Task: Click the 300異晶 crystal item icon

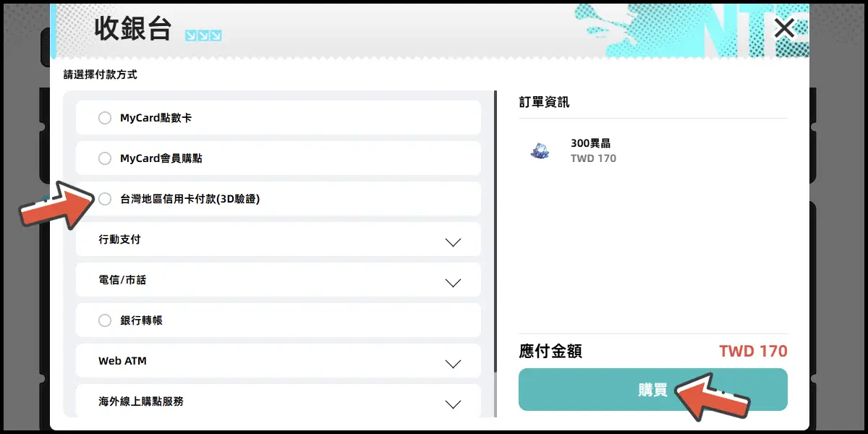Action: pyautogui.click(x=540, y=150)
